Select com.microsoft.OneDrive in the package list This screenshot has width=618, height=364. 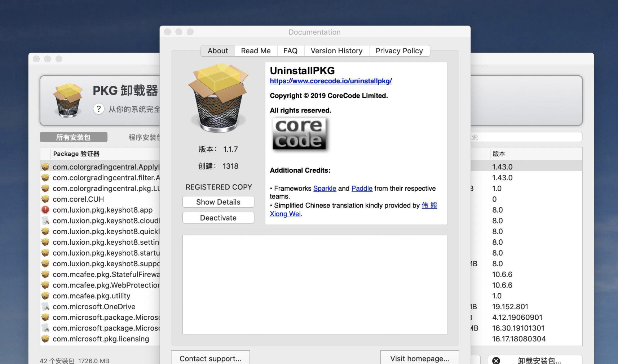(x=94, y=307)
